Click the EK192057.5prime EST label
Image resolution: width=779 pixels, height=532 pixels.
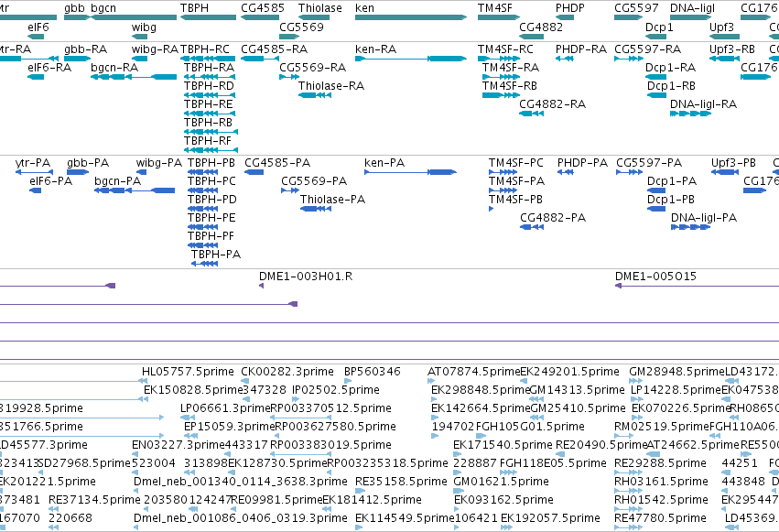(x=550, y=518)
